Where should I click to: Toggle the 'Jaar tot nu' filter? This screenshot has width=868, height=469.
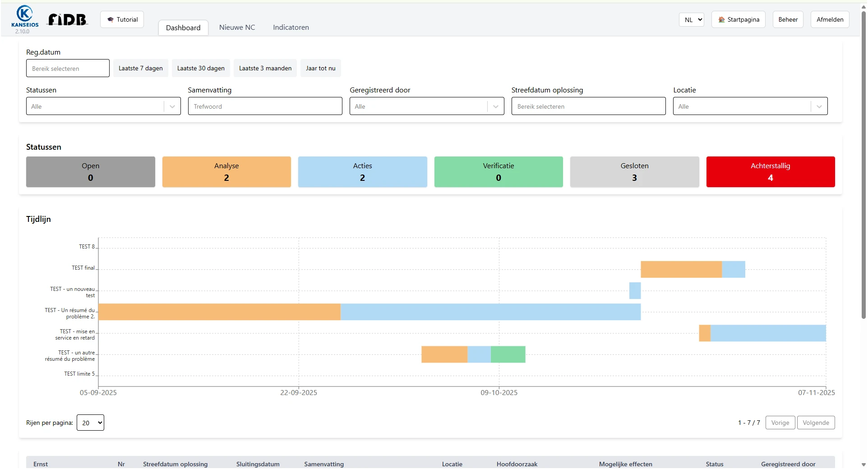click(320, 68)
